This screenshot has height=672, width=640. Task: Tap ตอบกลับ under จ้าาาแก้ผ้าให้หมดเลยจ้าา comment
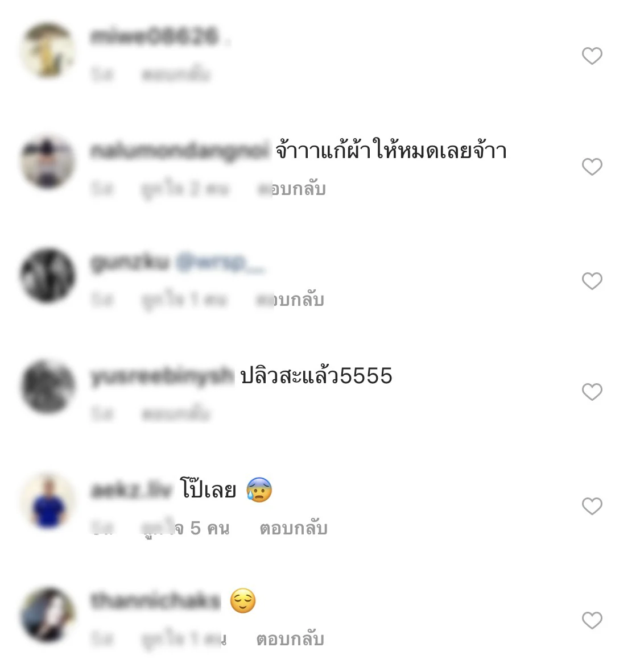coord(291,189)
